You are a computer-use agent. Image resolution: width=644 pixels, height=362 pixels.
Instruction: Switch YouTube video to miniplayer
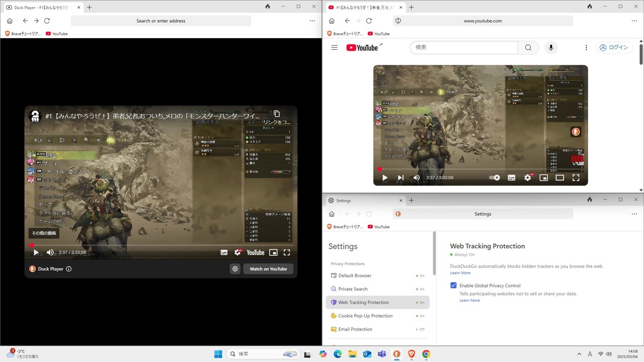[x=543, y=177]
